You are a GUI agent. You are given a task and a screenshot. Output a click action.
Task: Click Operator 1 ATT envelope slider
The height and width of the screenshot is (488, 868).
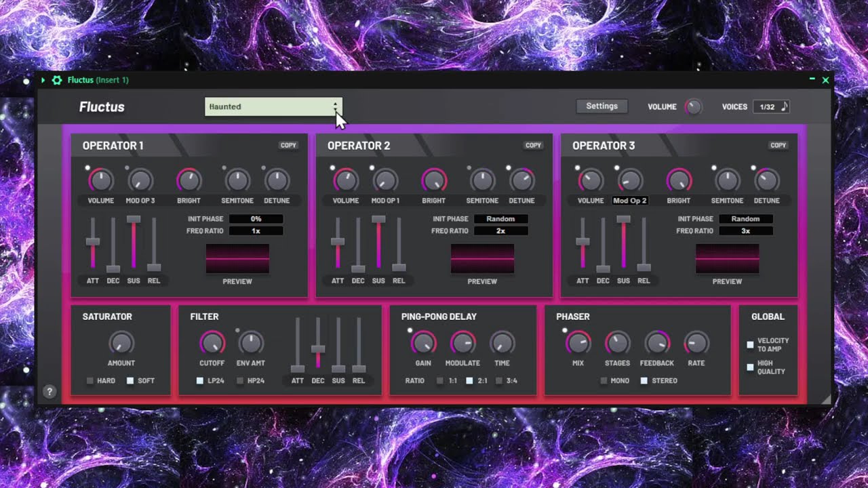[x=93, y=244]
